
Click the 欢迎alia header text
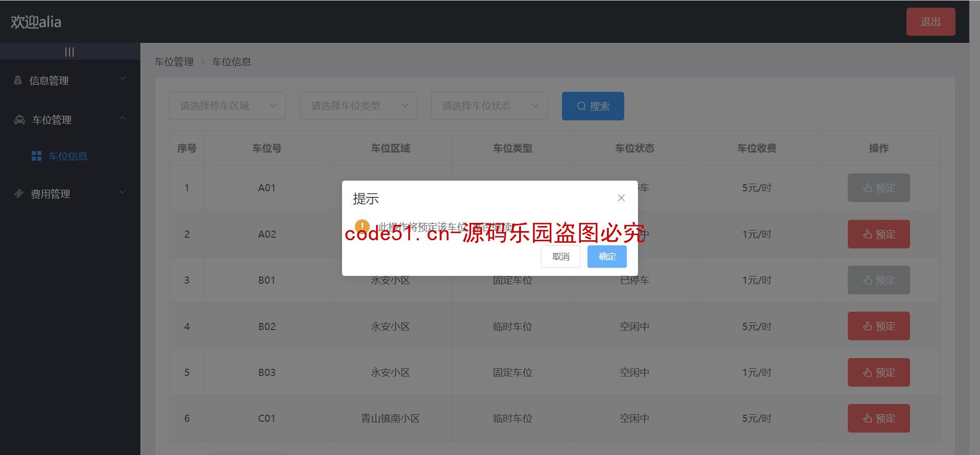[36, 22]
